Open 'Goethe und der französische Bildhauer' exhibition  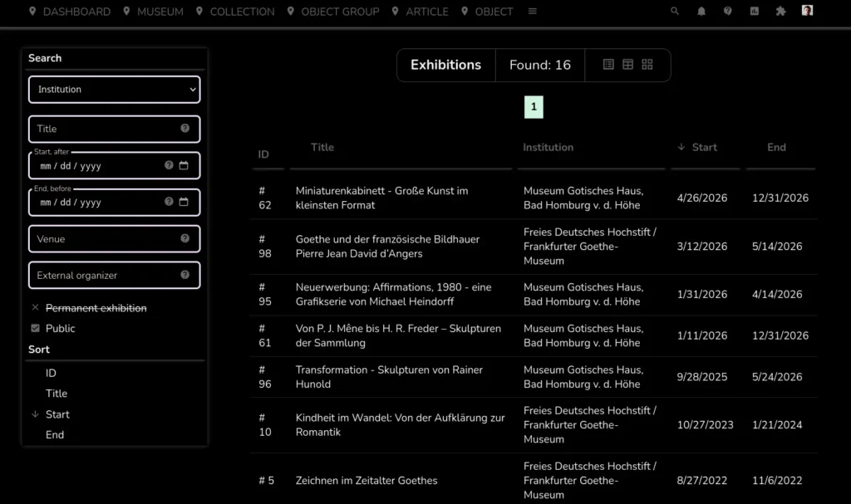coord(387,247)
